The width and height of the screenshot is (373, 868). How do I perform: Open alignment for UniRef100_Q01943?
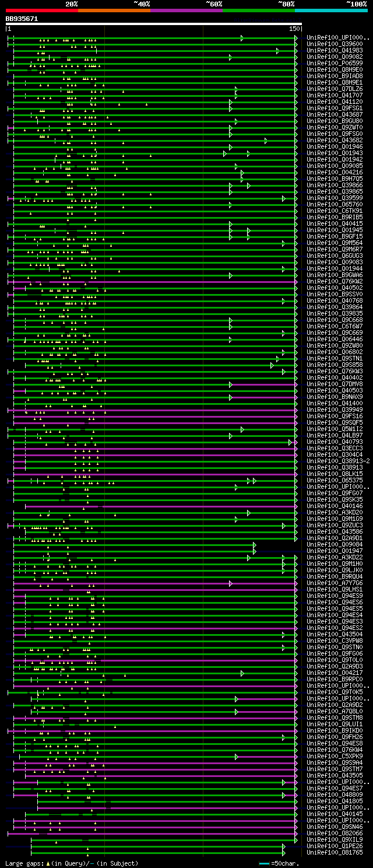click(x=335, y=153)
